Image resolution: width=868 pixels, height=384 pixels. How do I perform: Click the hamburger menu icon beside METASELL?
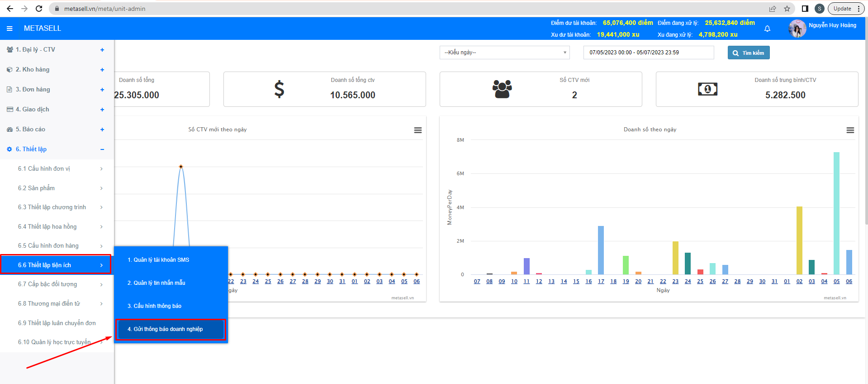[x=9, y=29]
